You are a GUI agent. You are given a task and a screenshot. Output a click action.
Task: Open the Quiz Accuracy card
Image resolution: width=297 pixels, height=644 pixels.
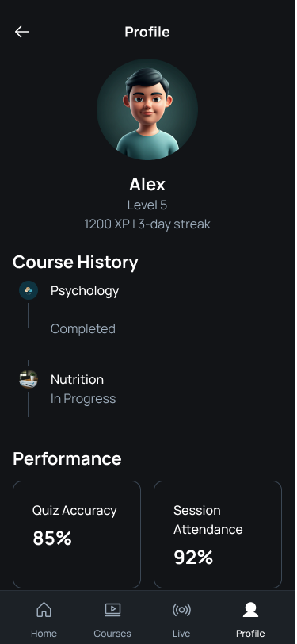(x=77, y=535)
